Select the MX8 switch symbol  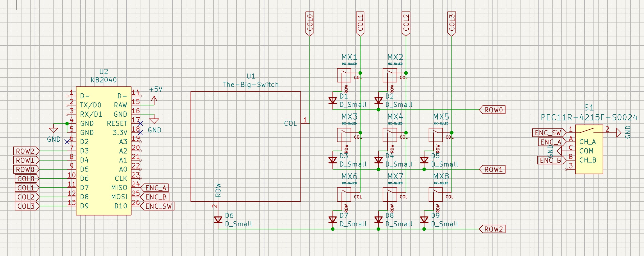coord(436,195)
